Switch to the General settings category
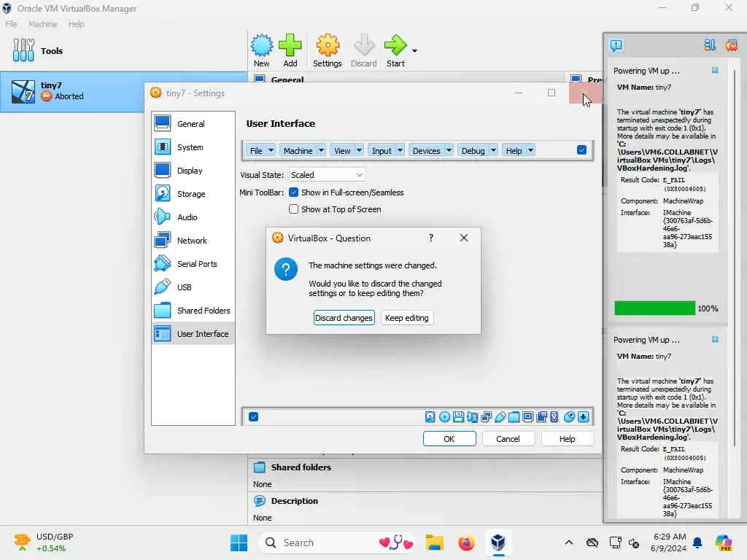747x560 pixels. pyautogui.click(x=193, y=124)
